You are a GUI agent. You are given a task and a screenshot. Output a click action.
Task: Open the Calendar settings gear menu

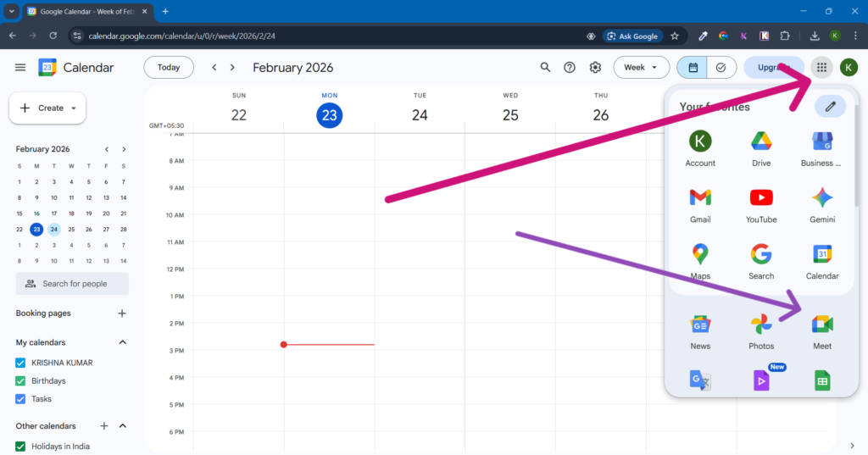click(595, 68)
